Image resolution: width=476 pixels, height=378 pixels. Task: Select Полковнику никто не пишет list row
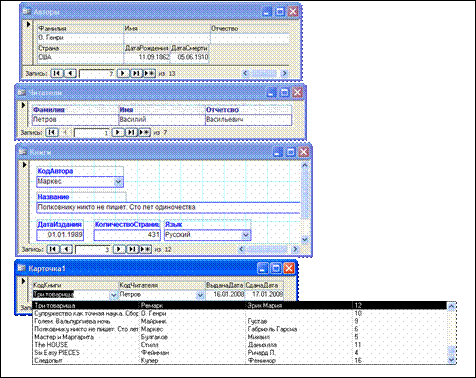240,329
